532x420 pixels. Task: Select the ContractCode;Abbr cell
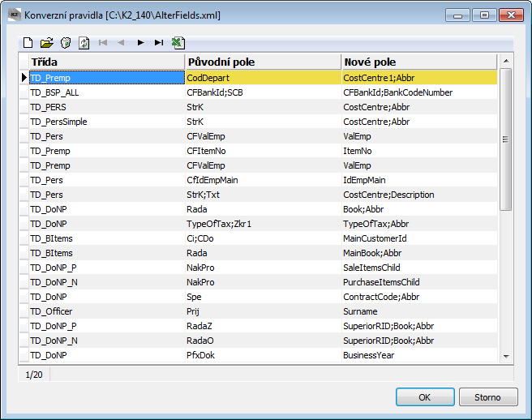419,297
